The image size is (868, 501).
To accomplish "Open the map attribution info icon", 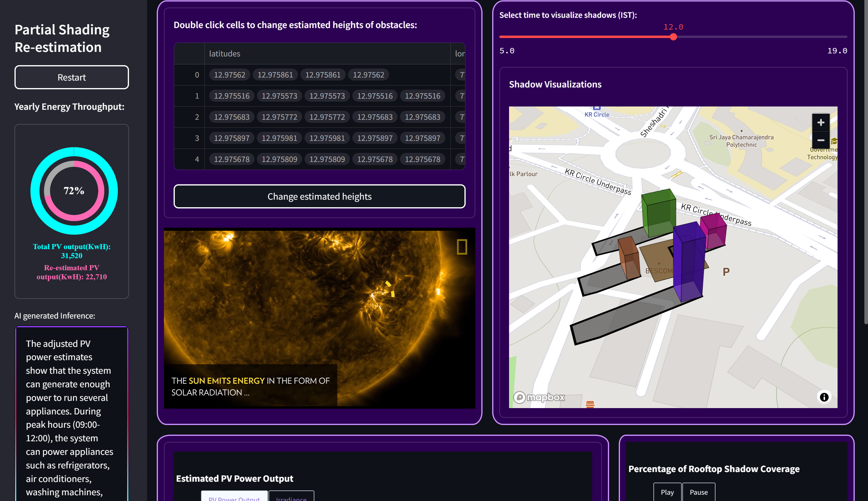I will (824, 397).
